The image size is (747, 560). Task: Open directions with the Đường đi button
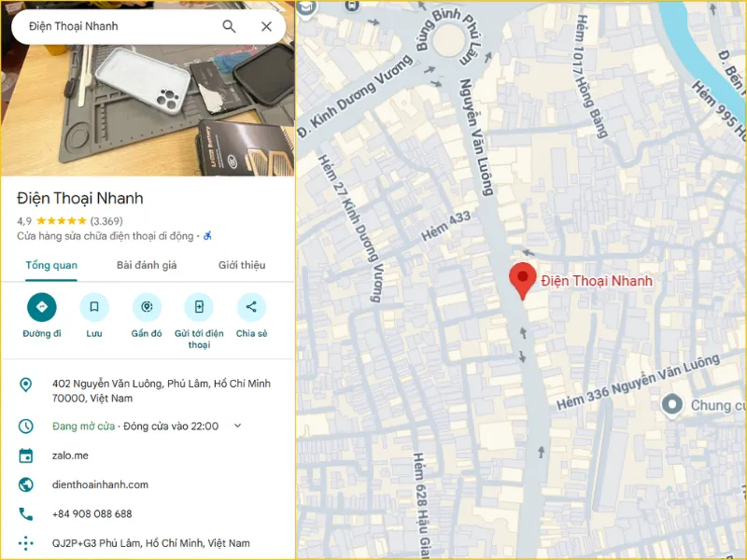[42, 307]
